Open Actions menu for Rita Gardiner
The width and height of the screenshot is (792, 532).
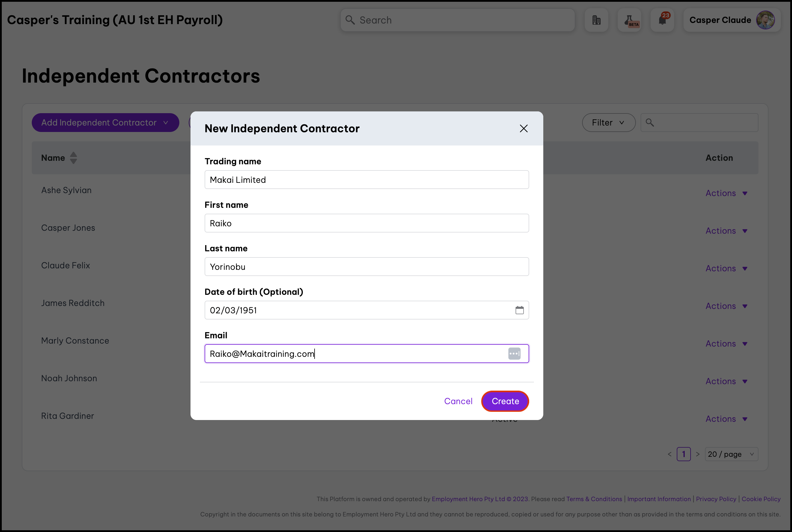[x=726, y=419]
